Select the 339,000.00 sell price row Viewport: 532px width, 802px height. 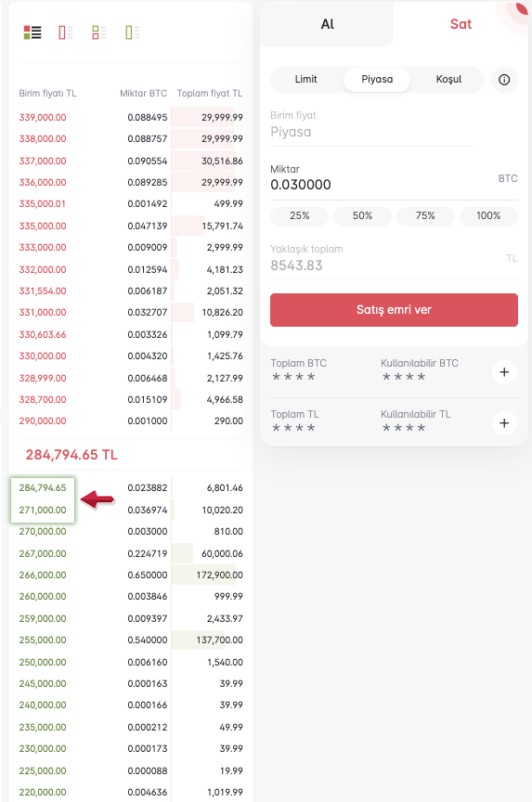[x=131, y=117]
